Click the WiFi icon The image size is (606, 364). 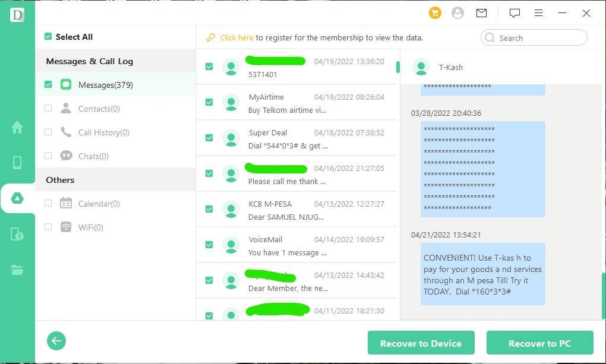[66, 227]
